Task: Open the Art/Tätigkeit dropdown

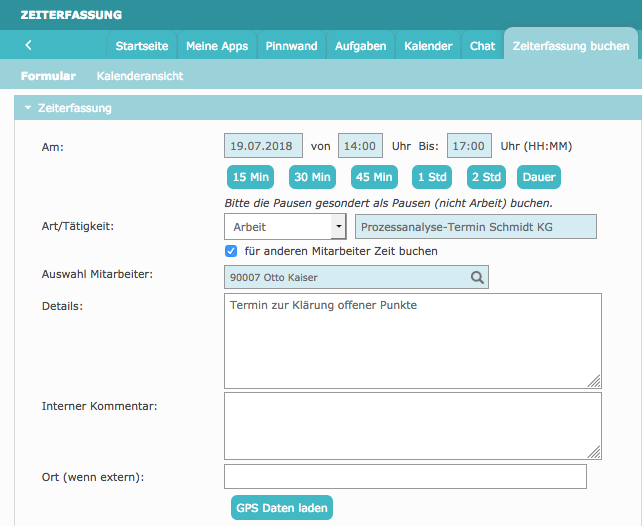Action: tap(338, 227)
